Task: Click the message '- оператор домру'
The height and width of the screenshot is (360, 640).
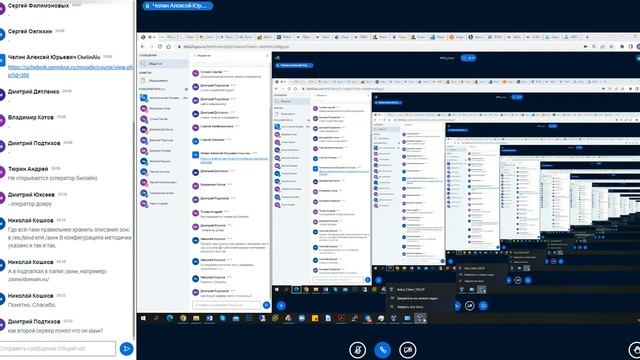Action: [x=30, y=204]
